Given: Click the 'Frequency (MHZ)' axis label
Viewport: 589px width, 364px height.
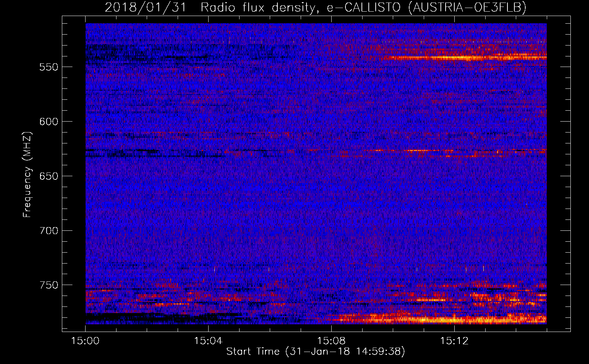Looking at the screenshot, I should click(27, 174).
